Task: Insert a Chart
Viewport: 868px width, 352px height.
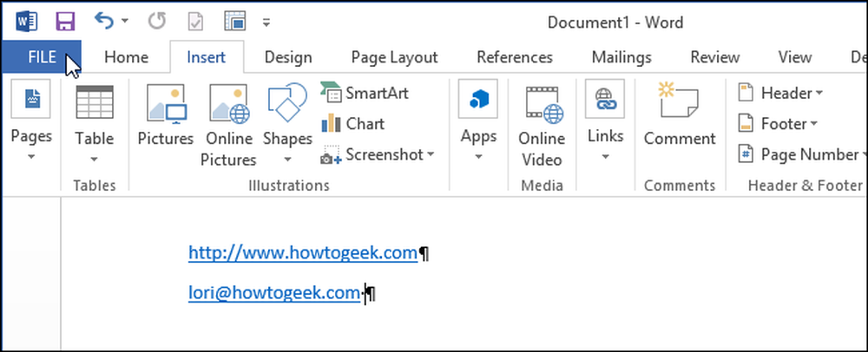Action: [352, 123]
